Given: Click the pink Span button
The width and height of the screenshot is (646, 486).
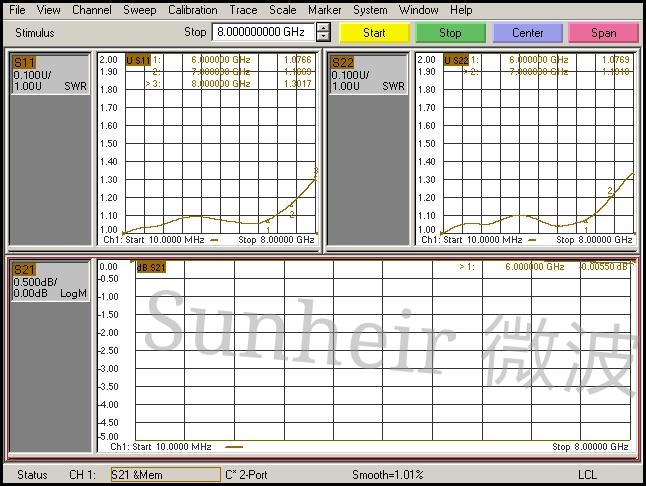Looking at the screenshot, I should point(604,33).
